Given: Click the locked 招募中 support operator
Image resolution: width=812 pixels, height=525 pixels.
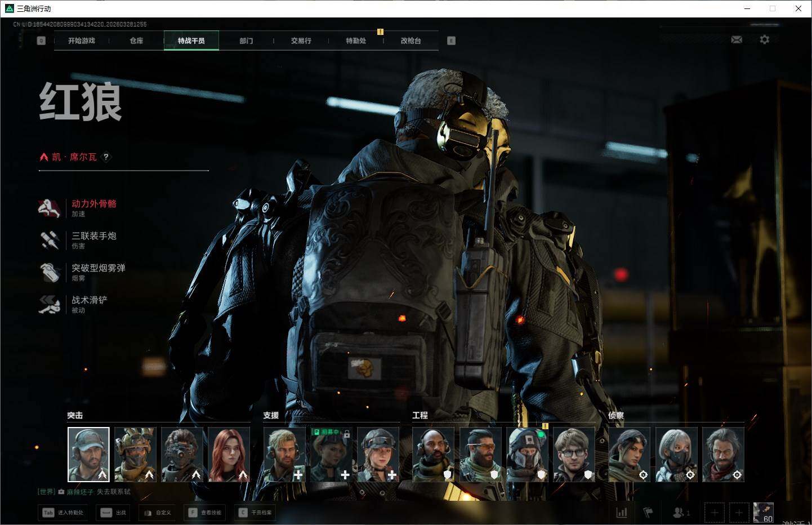Looking at the screenshot, I should (331, 455).
